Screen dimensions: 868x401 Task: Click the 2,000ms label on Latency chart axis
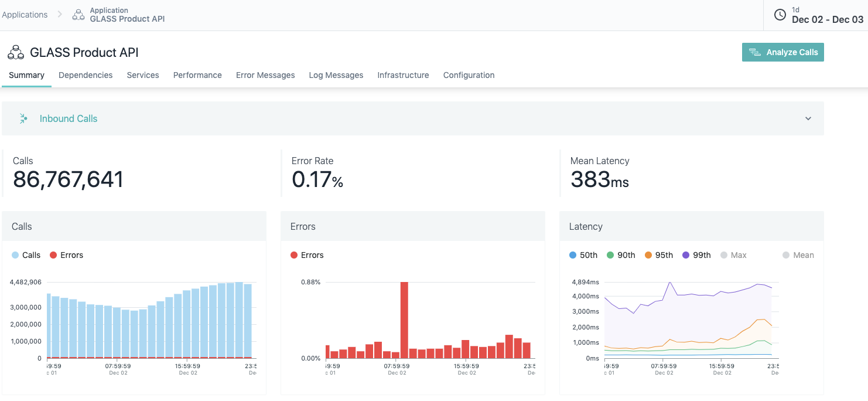(x=586, y=327)
